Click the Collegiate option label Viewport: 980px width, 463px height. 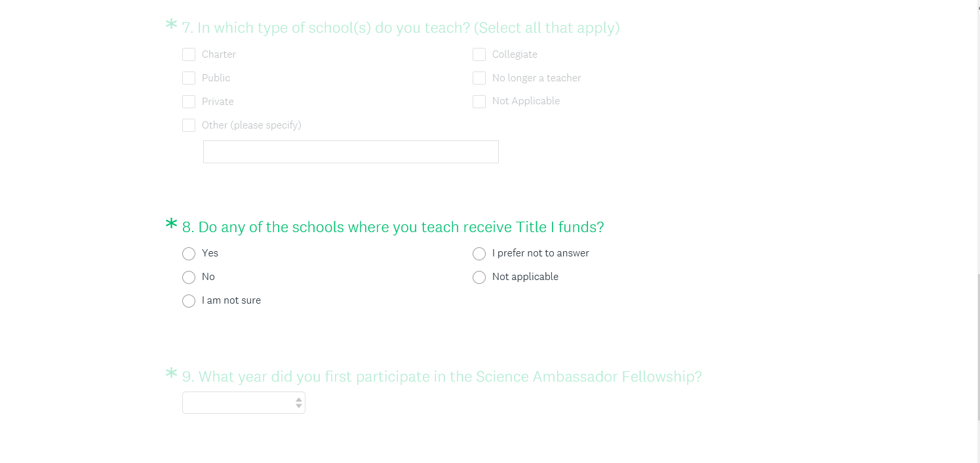[515, 54]
